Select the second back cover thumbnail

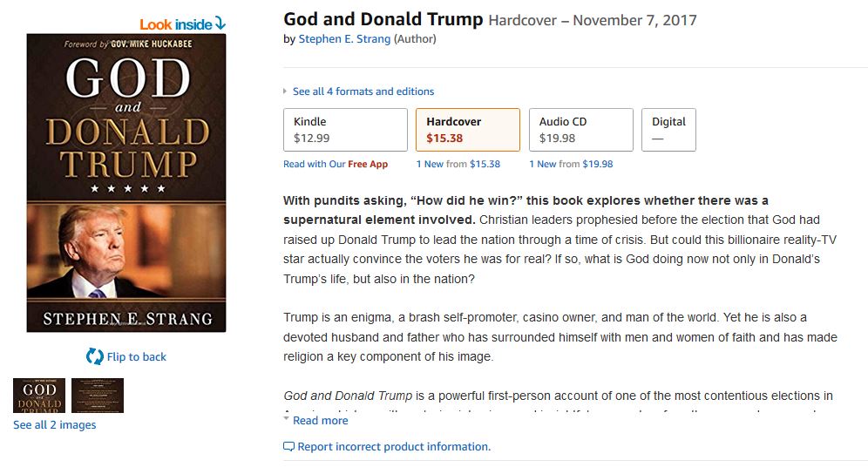[x=98, y=396]
